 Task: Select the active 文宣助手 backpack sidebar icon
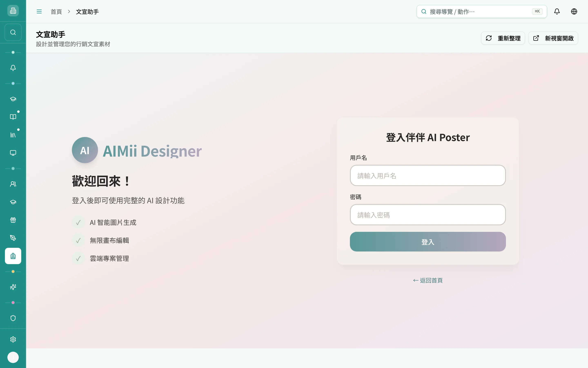click(13, 256)
